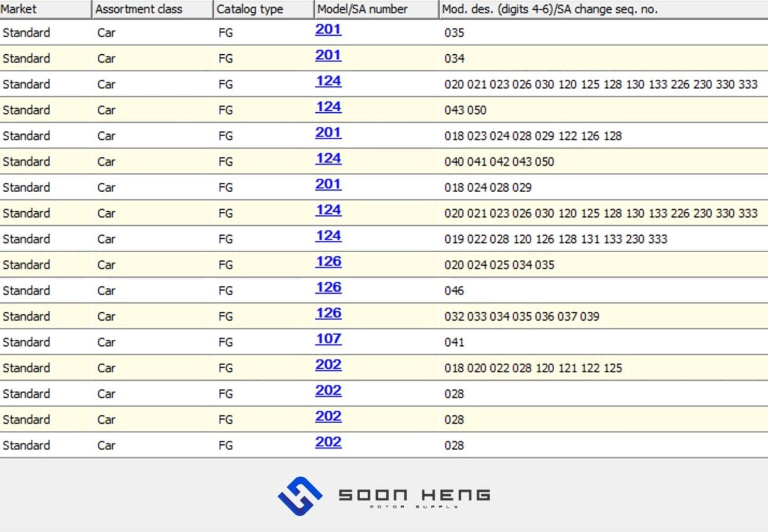Click the Car cell in the 035 row

click(x=106, y=33)
